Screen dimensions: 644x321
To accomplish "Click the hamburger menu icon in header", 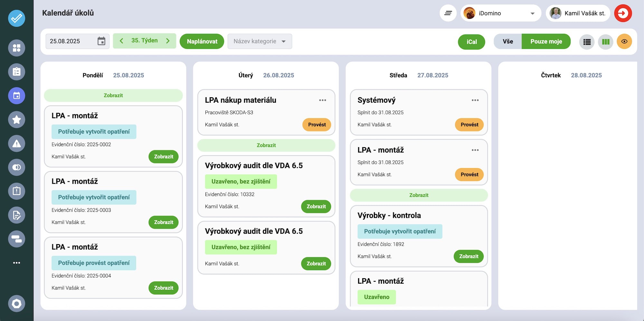I will (x=448, y=13).
